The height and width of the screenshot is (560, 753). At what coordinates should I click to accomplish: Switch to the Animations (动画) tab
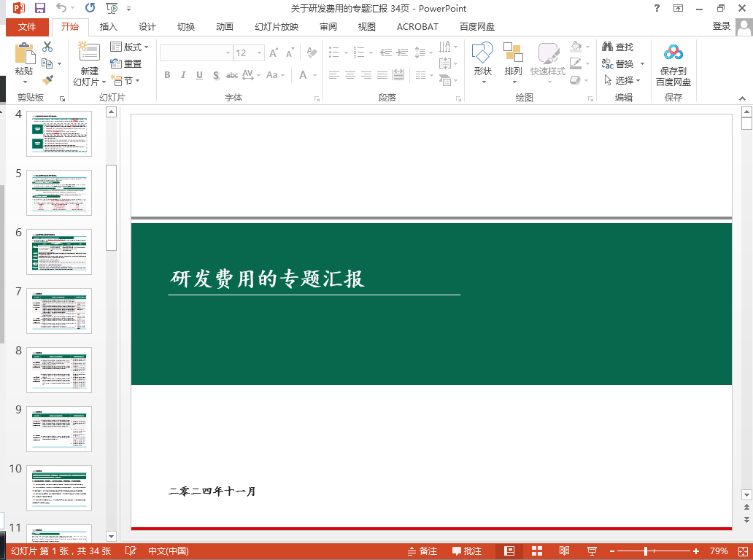click(x=224, y=27)
